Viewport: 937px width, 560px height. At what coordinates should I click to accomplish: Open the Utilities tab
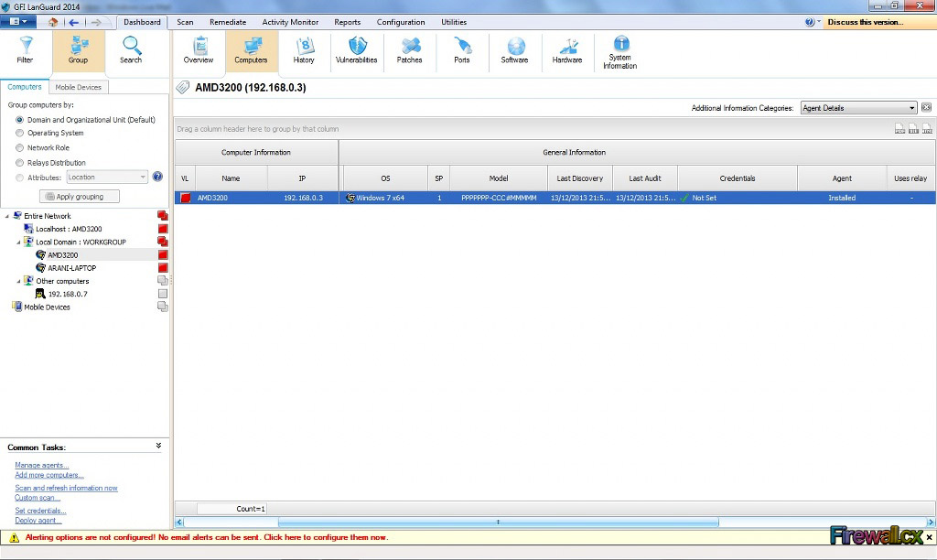(454, 22)
